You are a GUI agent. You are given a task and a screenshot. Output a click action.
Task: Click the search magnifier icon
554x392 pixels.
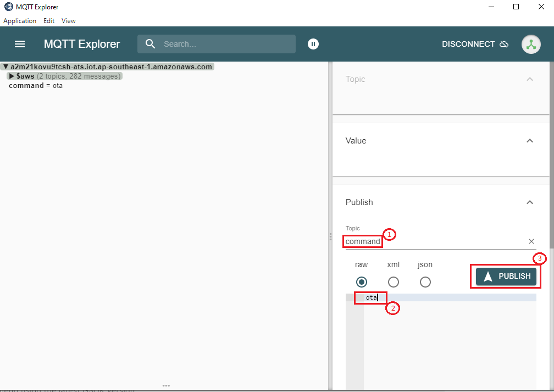click(150, 44)
